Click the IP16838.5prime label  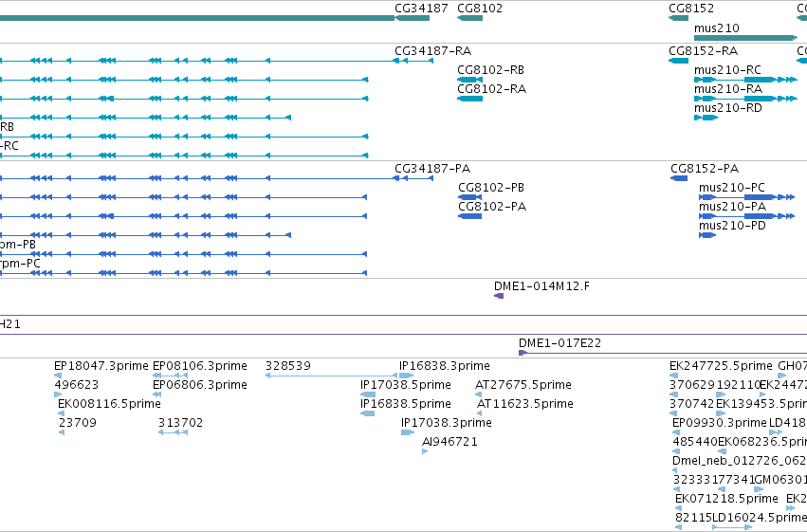coord(406,404)
